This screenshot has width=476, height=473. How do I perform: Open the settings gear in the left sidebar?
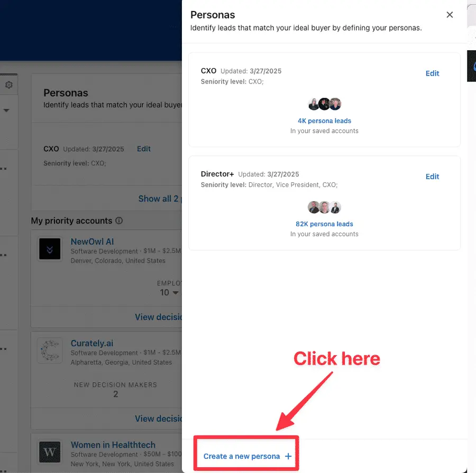8,84
